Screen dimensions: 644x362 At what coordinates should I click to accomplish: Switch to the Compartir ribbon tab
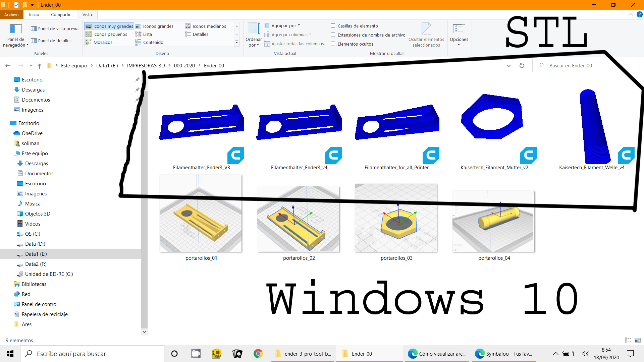pos(61,14)
